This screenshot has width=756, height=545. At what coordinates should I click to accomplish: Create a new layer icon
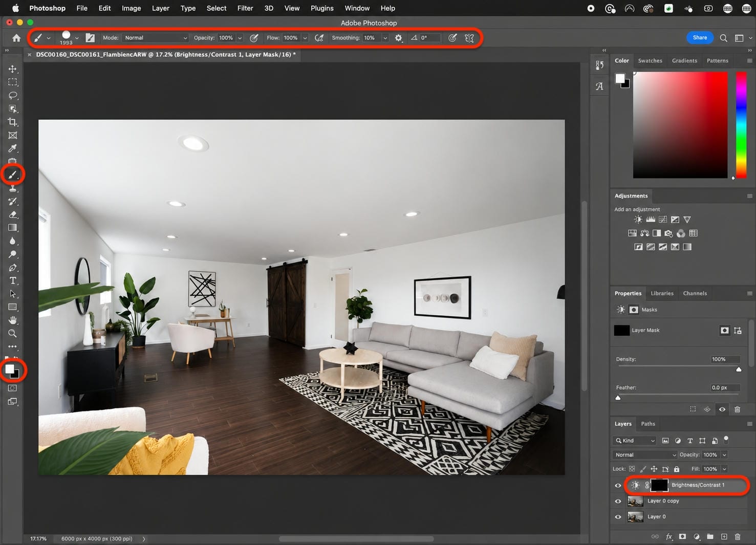[x=724, y=537]
